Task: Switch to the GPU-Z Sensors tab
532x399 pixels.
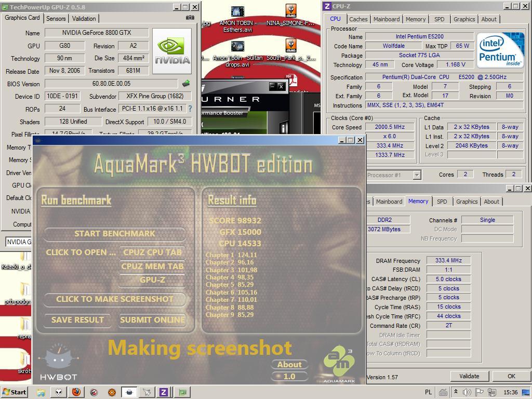Action: (x=56, y=18)
